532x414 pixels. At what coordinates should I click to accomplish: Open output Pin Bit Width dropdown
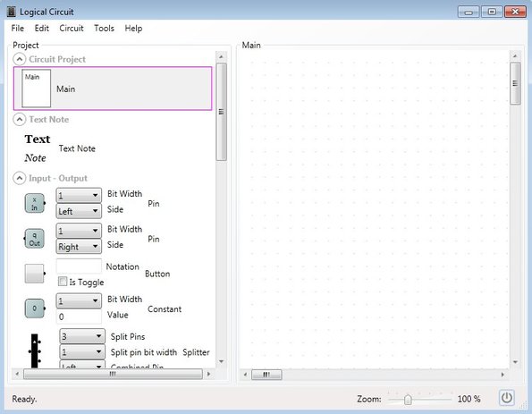pos(79,231)
